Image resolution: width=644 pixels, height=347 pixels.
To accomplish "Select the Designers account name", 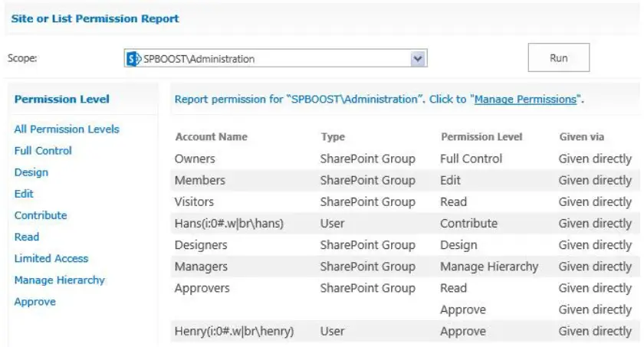I will [x=201, y=245].
